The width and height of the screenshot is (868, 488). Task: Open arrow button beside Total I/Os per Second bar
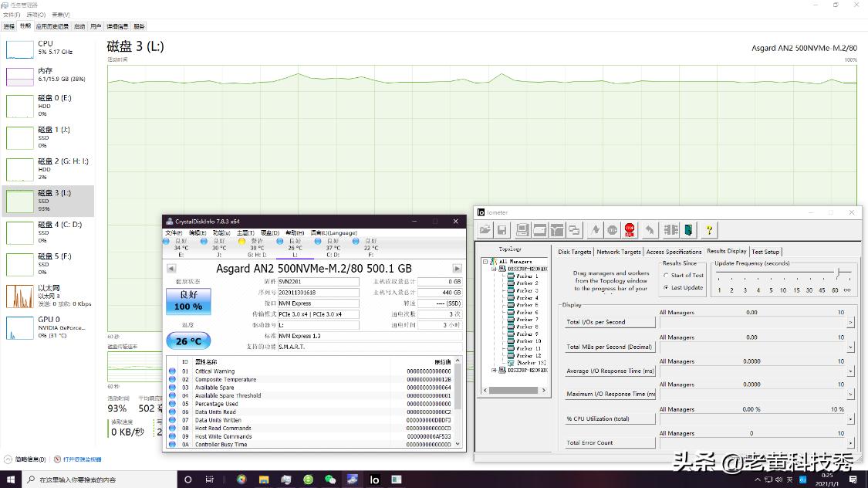tap(850, 322)
